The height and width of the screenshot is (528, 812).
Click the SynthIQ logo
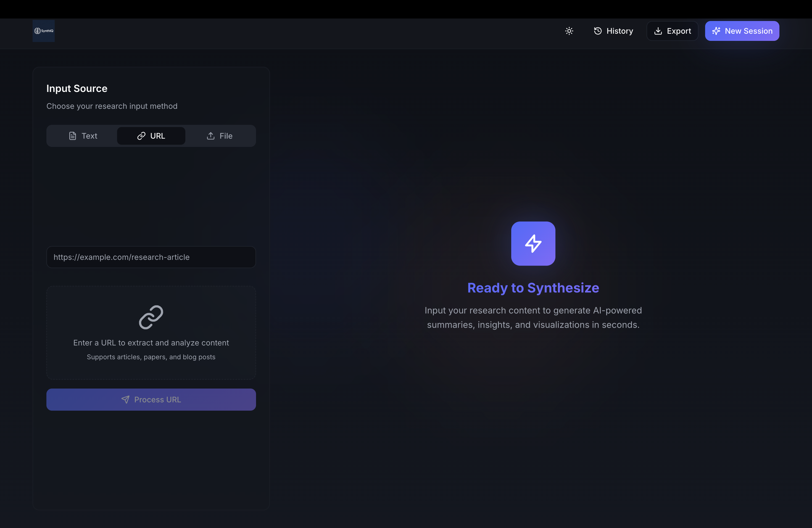click(44, 31)
